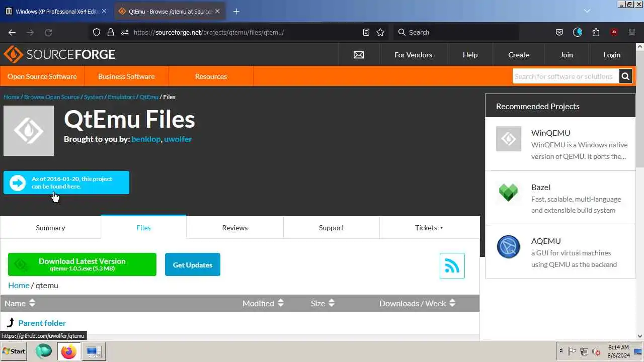
Task: Close the QtEmu browser tab
Action: [x=217, y=11]
